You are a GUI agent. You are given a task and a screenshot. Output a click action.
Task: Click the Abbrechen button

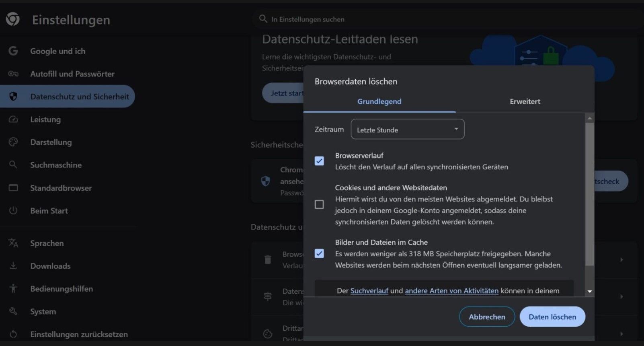tap(487, 317)
